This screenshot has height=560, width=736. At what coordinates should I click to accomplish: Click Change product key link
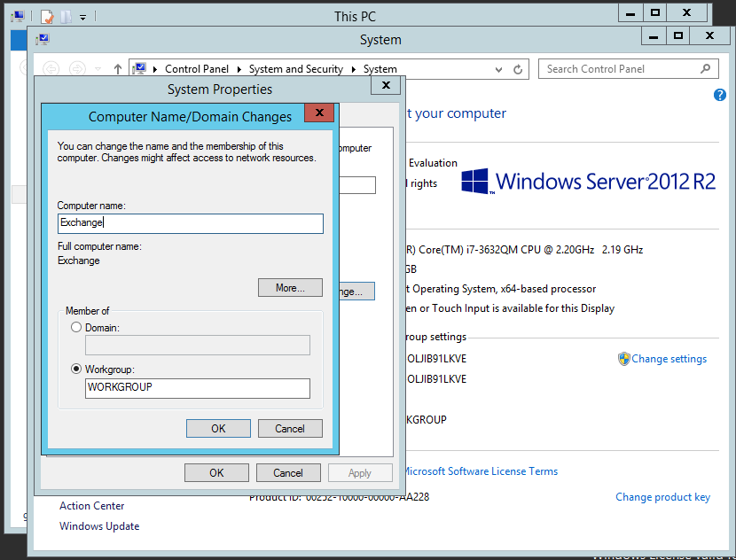(x=662, y=497)
